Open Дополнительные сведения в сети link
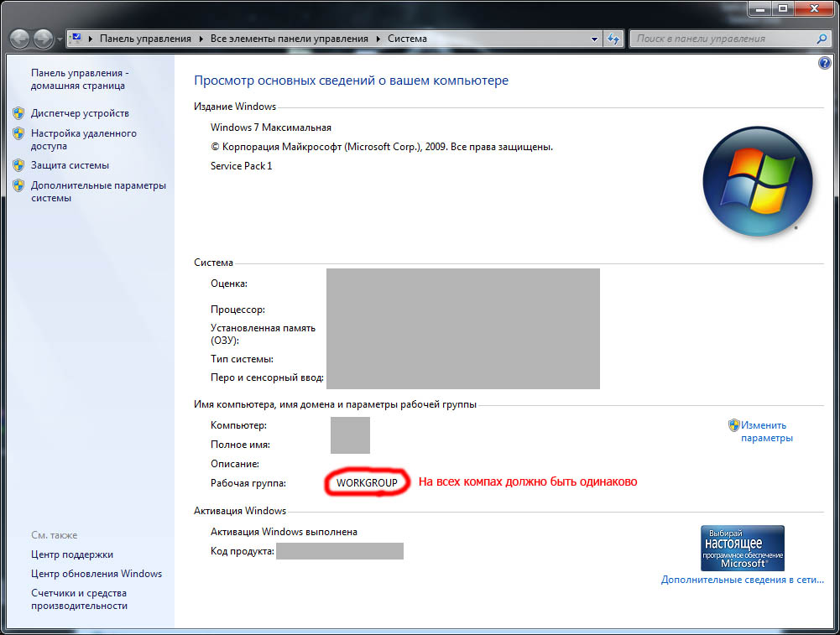This screenshot has height=635, width=840. [743, 580]
